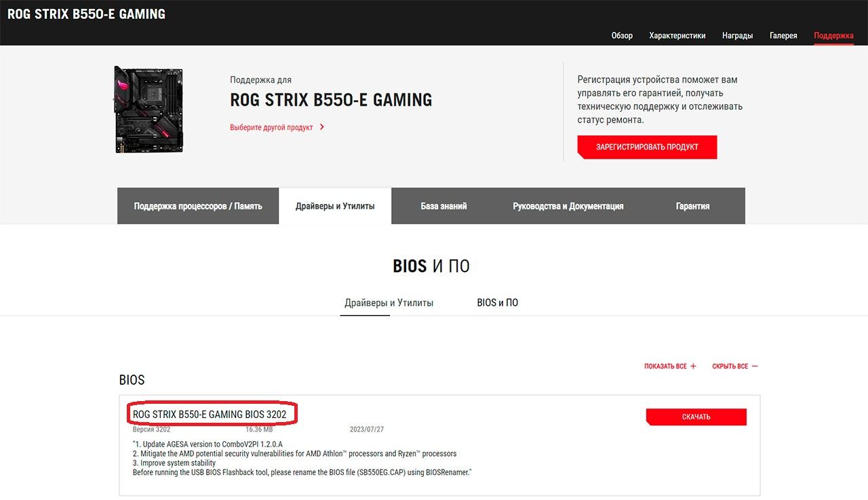Viewport: 868px width, 500px height.
Task: Open the База знаний tab
Action: 443,206
